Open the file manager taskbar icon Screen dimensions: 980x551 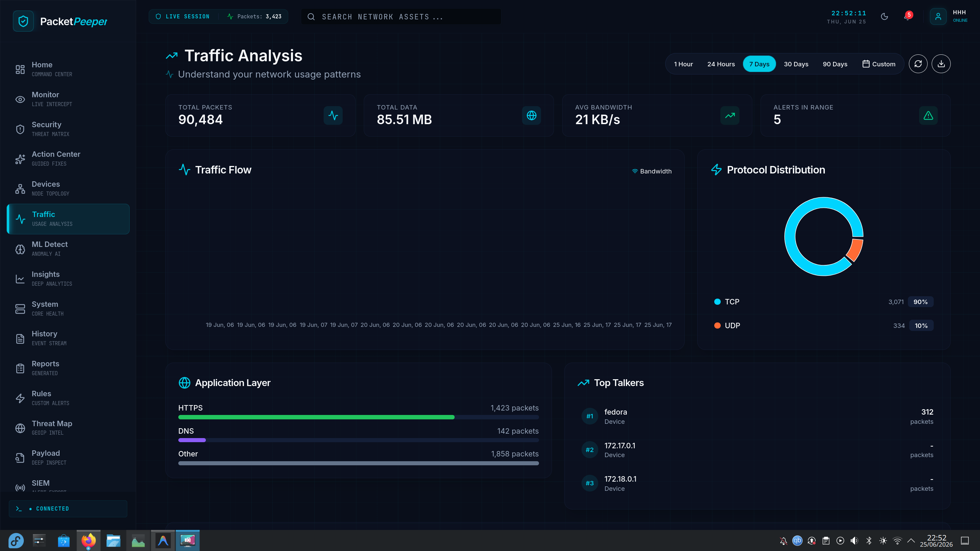(113, 540)
